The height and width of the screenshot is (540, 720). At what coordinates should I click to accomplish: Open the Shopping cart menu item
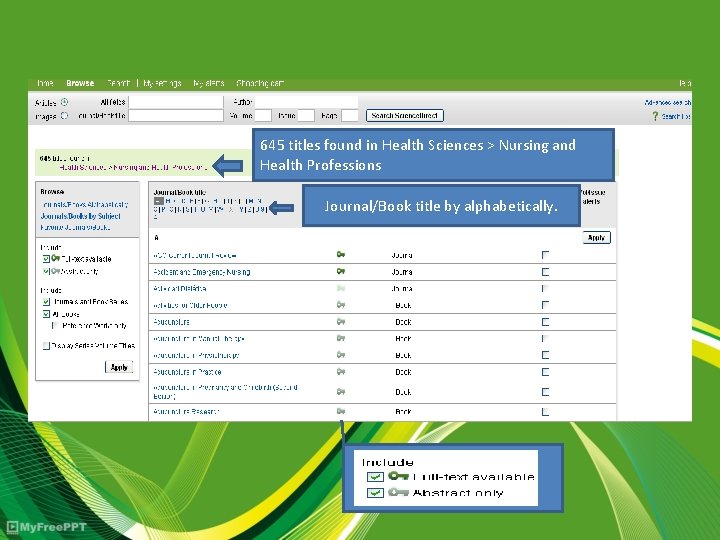(x=260, y=83)
